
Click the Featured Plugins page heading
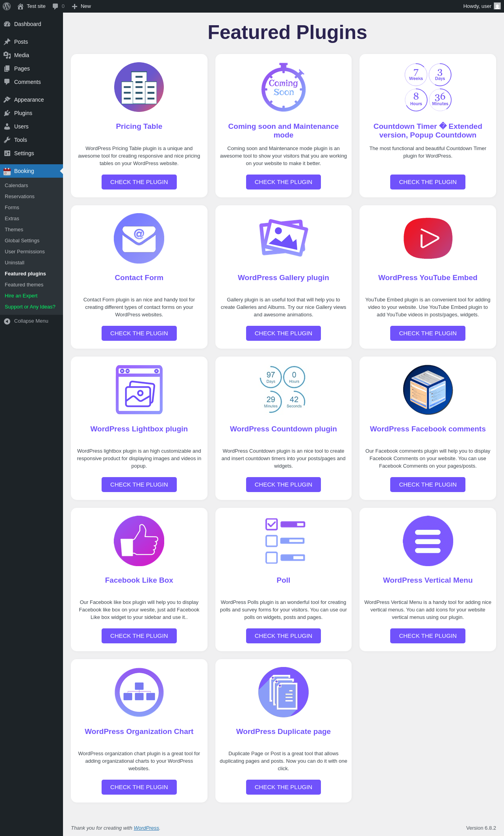(287, 32)
